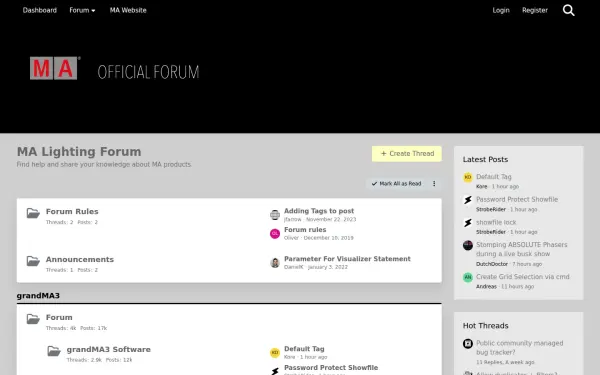The height and width of the screenshot is (375, 600).
Task: Click StrobeRider avatar beside showfile lock
Action: (468, 223)
